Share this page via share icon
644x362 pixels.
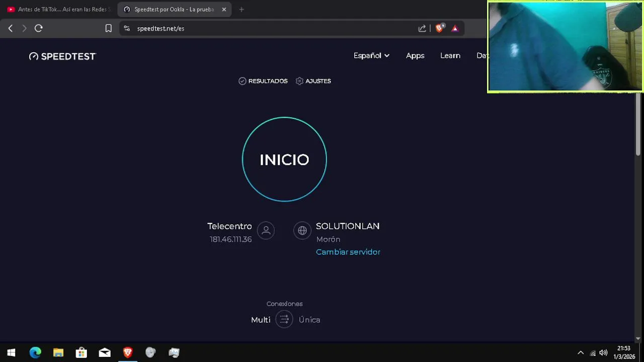tap(422, 29)
